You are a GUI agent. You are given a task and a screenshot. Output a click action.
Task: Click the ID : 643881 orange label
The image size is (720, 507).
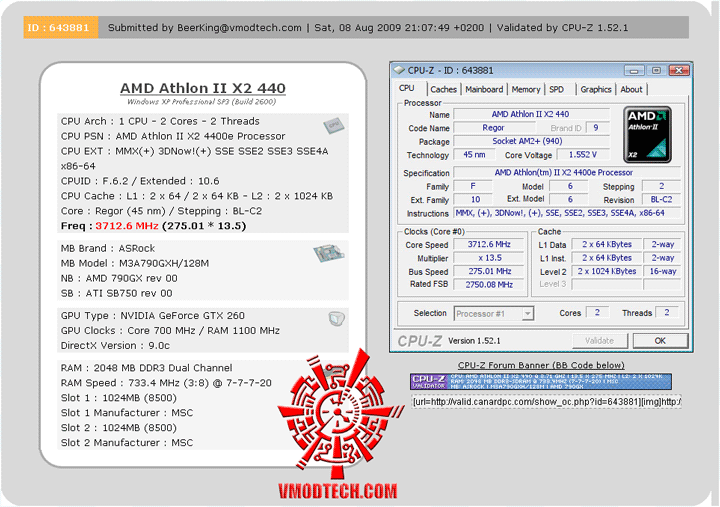click(x=61, y=28)
